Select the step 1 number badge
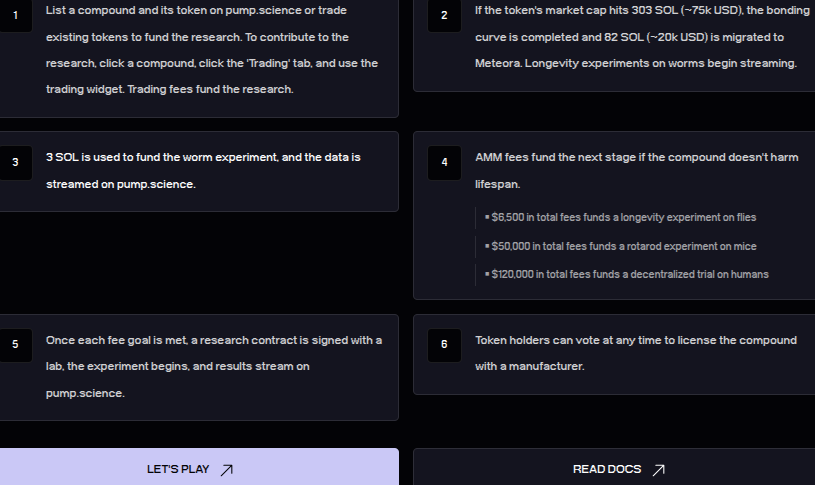 pyautogui.click(x=16, y=16)
